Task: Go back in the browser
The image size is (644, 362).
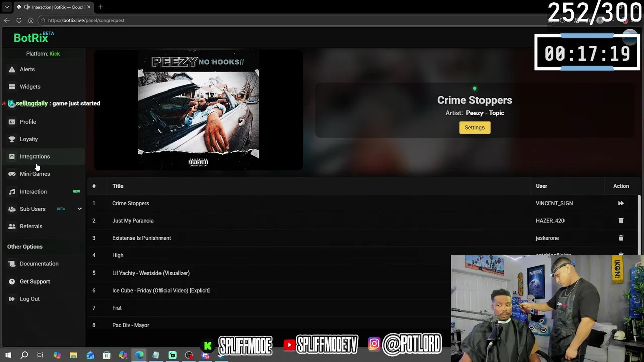Action: (x=7, y=20)
